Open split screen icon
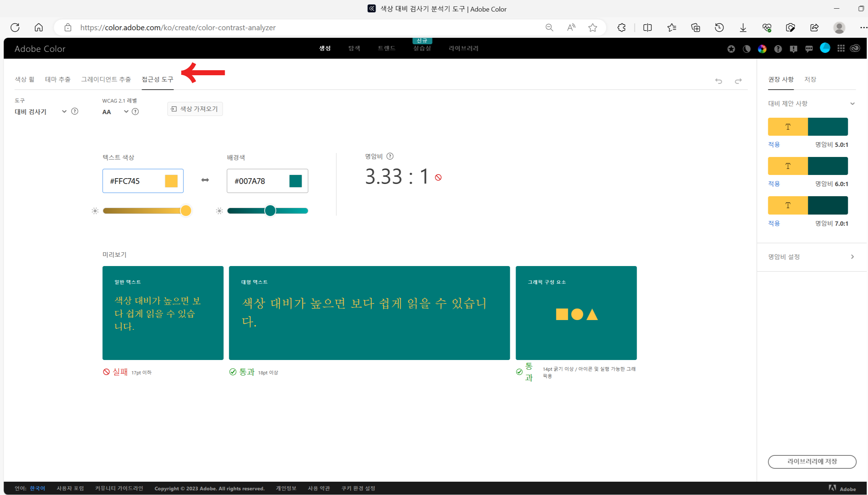 [647, 27]
